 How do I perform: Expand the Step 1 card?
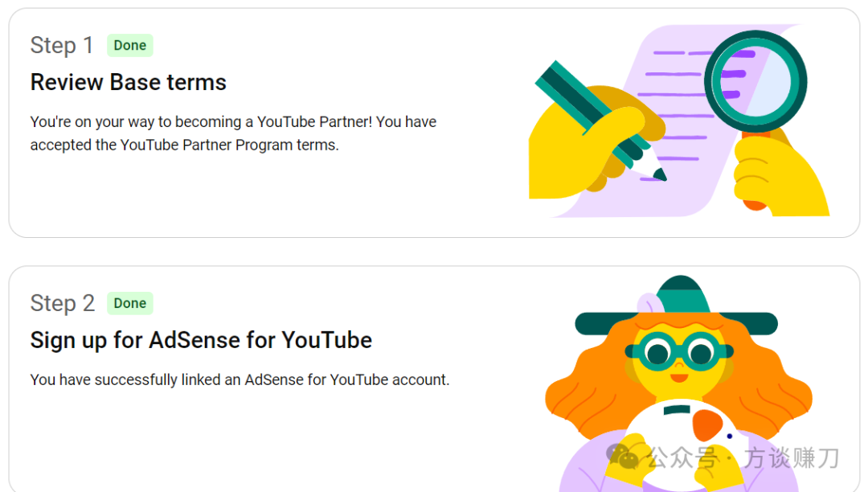(x=434, y=121)
